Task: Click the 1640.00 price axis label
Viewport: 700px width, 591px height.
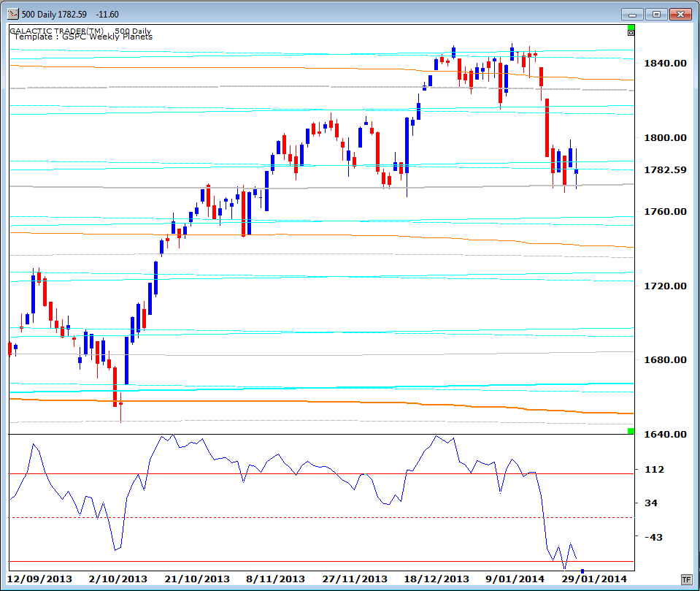Action: click(665, 434)
